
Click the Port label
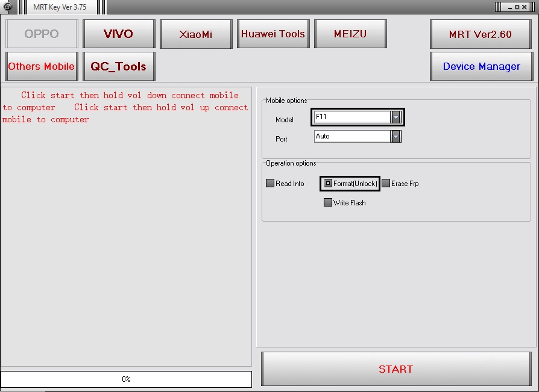[281, 139]
